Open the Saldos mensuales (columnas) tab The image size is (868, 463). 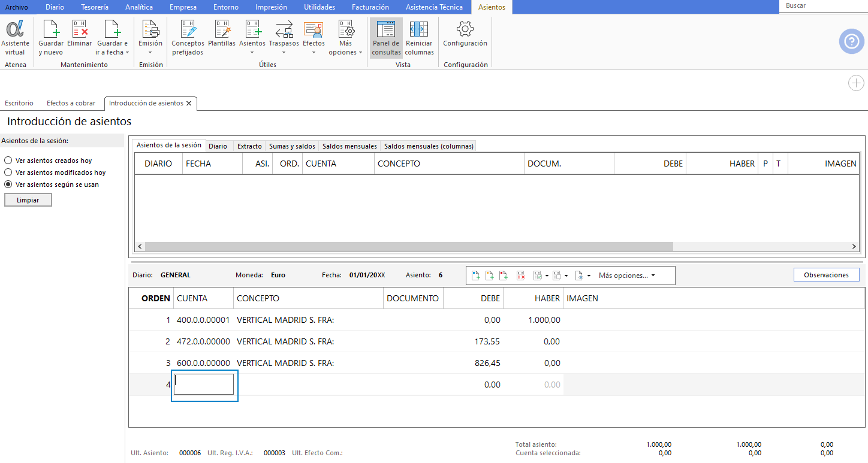click(429, 146)
